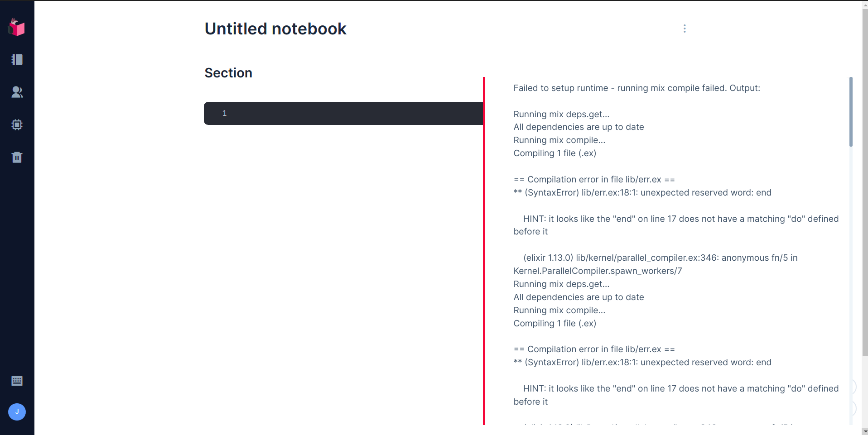This screenshot has width=868, height=435.
Task: Open Livebook home via the sidebar logo
Action: point(17,27)
